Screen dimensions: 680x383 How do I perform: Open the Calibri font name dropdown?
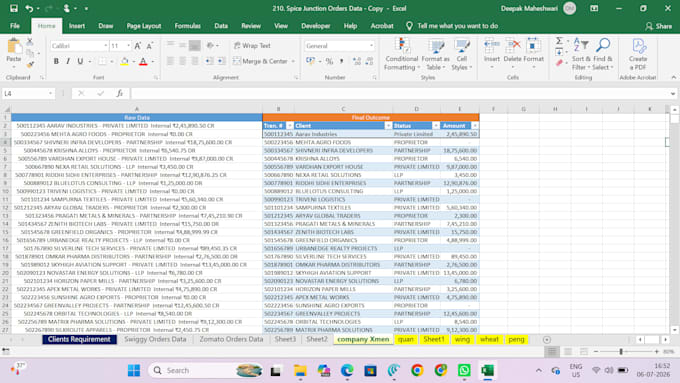click(x=105, y=46)
